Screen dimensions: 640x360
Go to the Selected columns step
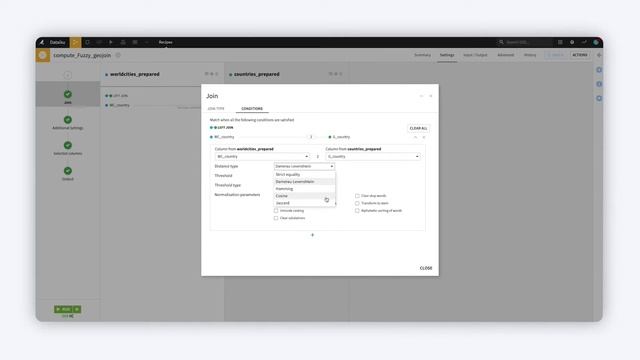68,148
